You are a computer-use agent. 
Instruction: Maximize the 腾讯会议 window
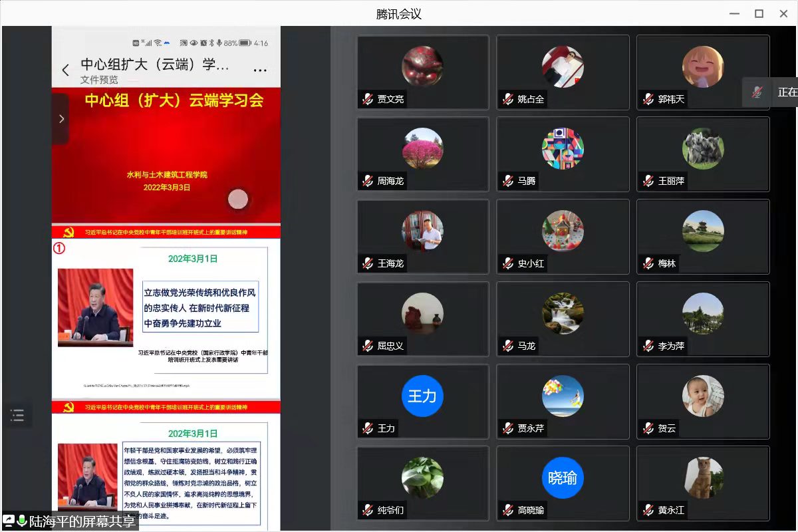click(759, 13)
